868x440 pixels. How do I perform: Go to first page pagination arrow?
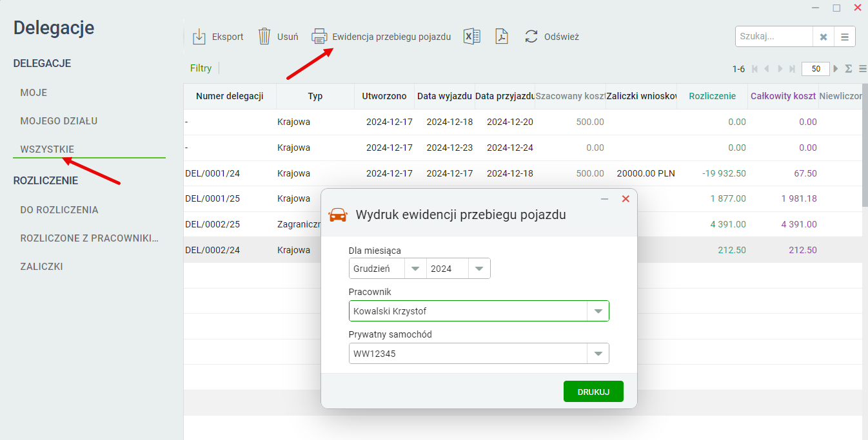coord(755,69)
